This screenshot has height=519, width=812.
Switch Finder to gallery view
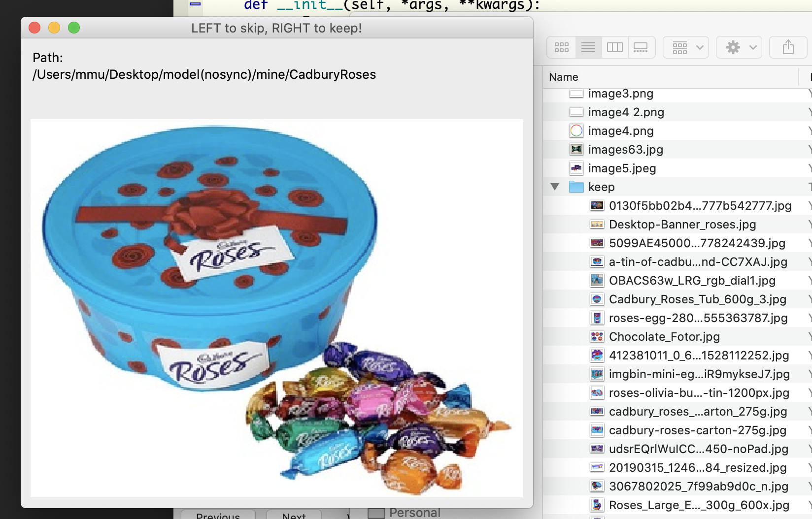click(641, 47)
